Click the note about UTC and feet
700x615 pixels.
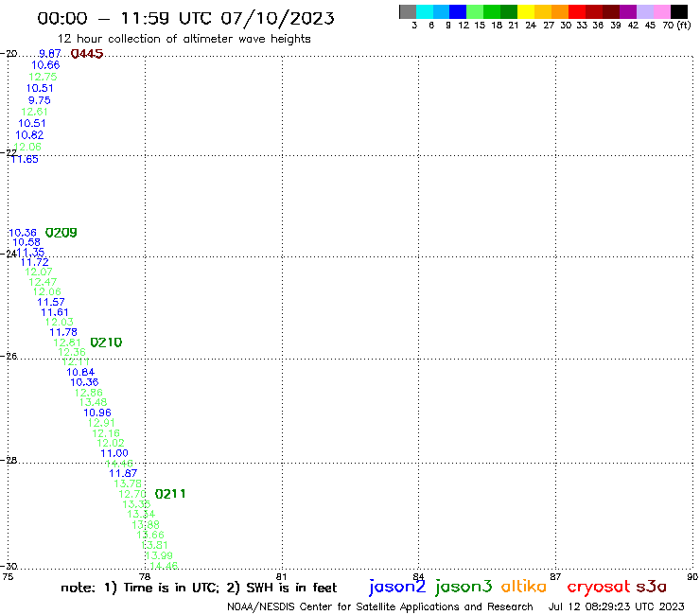[199, 588]
